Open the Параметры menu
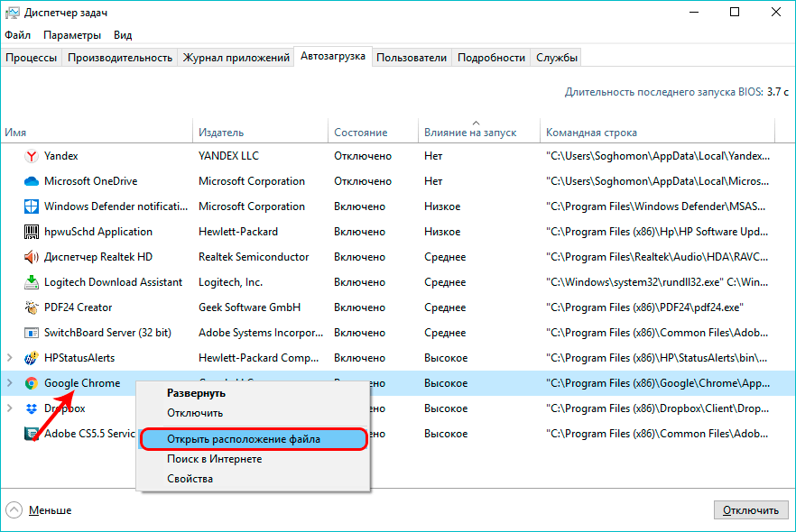The height and width of the screenshot is (532, 796). (72, 35)
